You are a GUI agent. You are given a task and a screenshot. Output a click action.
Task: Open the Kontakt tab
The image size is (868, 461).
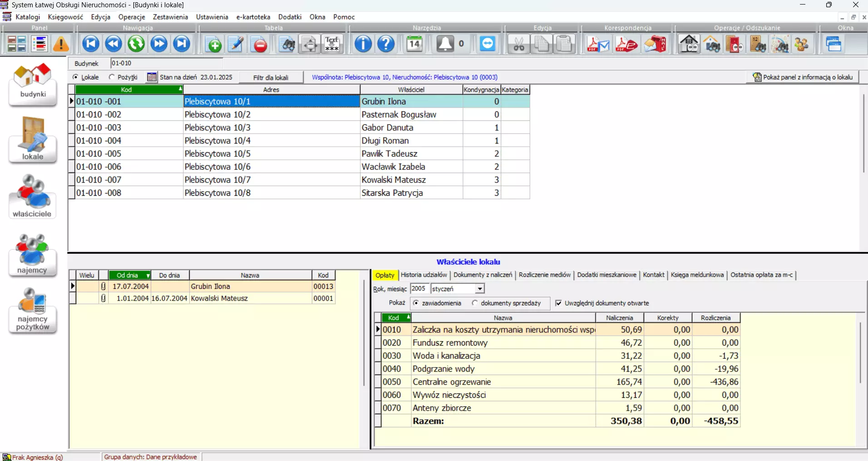click(x=654, y=275)
